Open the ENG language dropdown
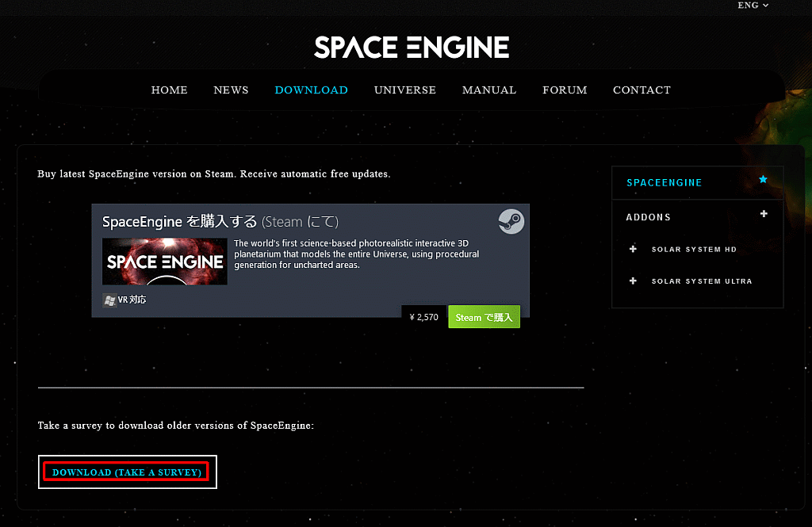The width and height of the screenshot is (812, 527). coord(753,6)
